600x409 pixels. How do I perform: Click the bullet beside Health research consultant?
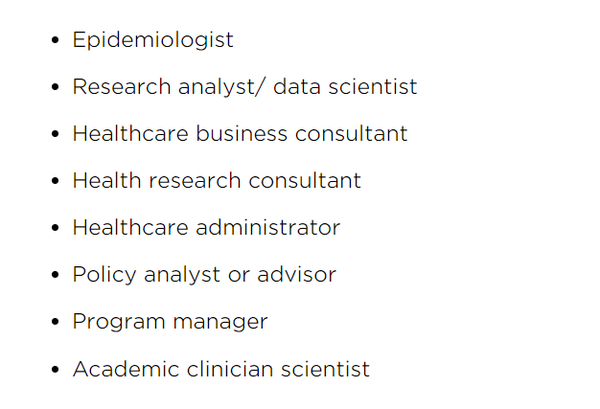55,181
